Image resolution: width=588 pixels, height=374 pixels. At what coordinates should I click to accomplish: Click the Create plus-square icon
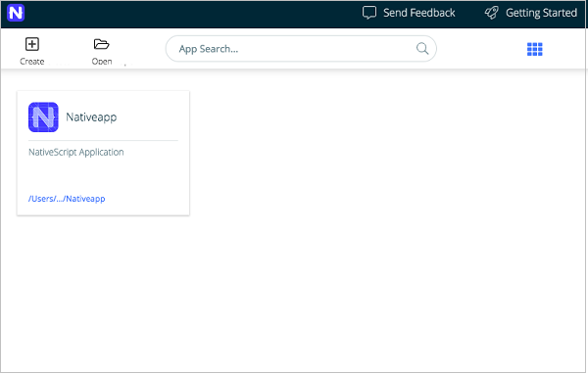tap(32, 44)
